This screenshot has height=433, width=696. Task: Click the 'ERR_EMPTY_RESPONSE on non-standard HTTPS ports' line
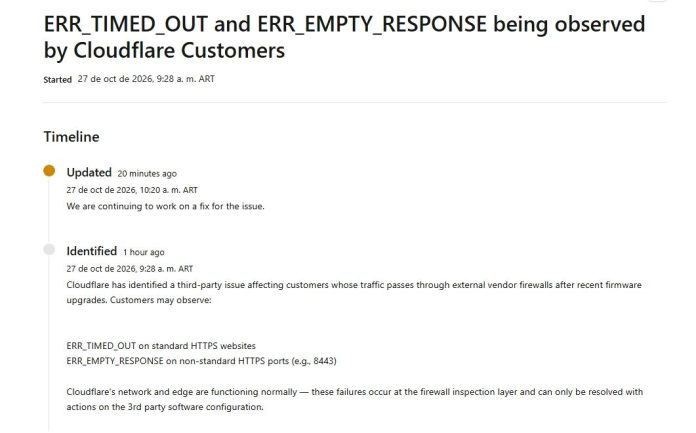click(x=202, y=361)
